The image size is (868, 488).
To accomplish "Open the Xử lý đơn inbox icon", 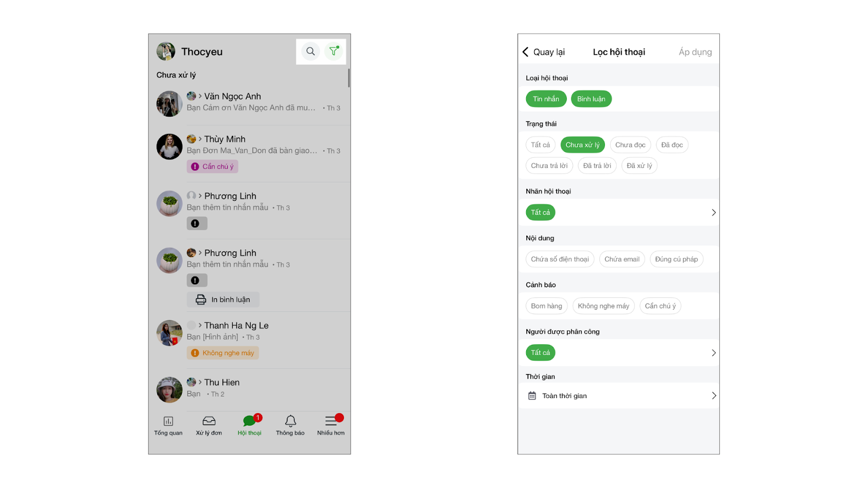I will coord(209,421).
